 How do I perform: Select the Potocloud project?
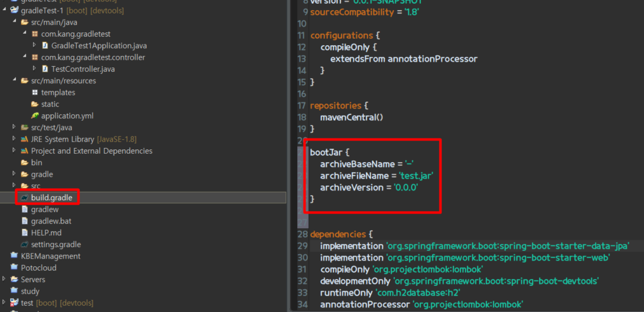pos(39,268)
